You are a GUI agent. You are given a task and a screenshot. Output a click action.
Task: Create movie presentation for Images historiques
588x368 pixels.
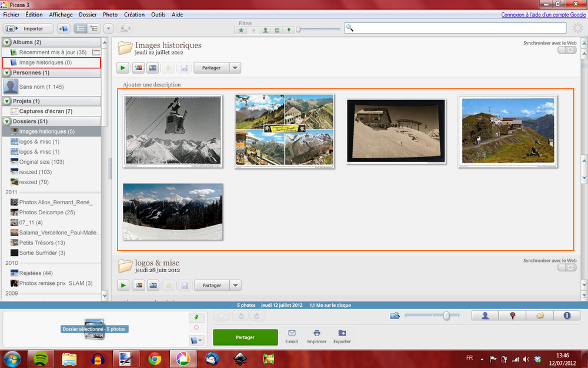[x=153, y=68]
